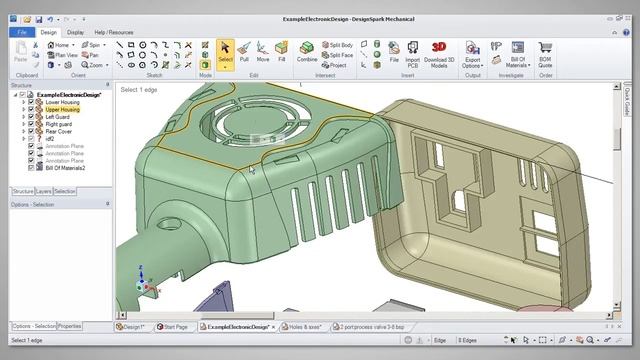Switch to Sketch mode icon

(x=205, y=44)
